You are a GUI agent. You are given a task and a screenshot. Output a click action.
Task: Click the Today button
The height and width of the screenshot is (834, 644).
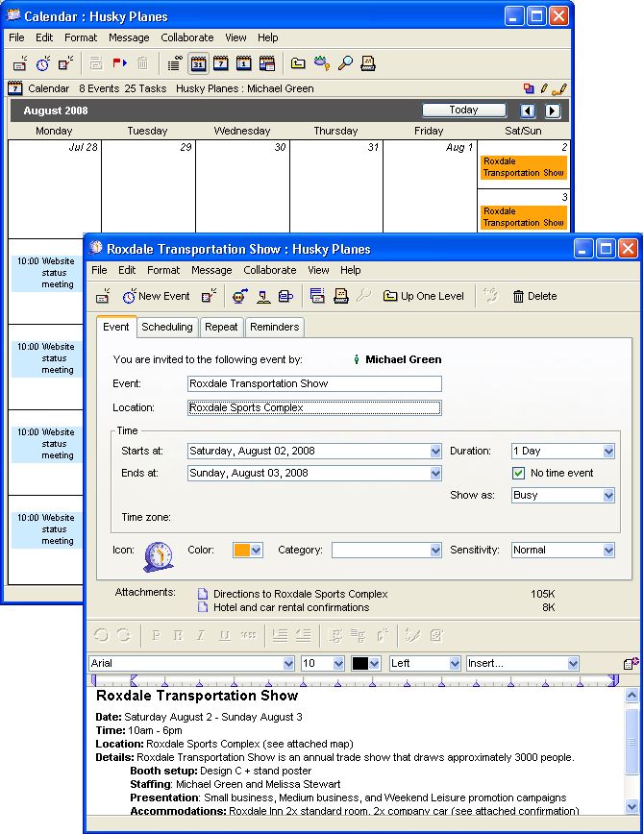[463, 110]
